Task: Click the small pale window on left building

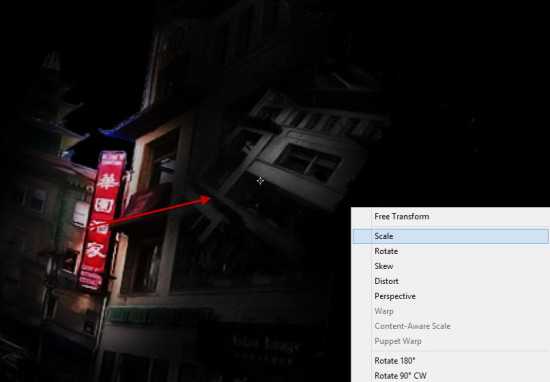Action: (x=81, y=213)
